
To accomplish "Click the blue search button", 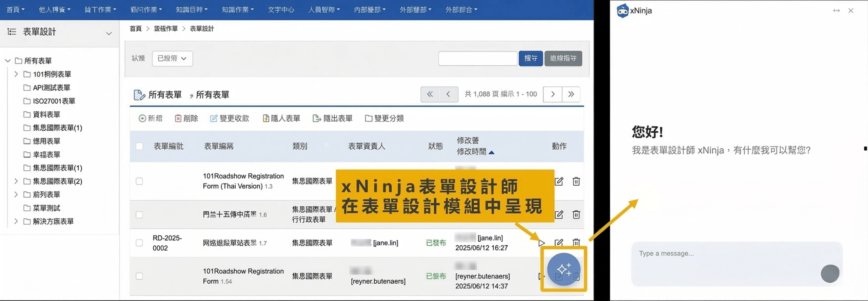I will [x=530, y=58].
